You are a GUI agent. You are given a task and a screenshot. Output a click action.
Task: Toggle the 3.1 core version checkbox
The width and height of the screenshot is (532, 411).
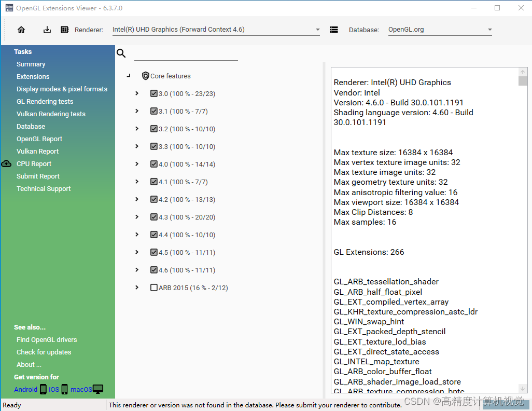pos(153,111)
